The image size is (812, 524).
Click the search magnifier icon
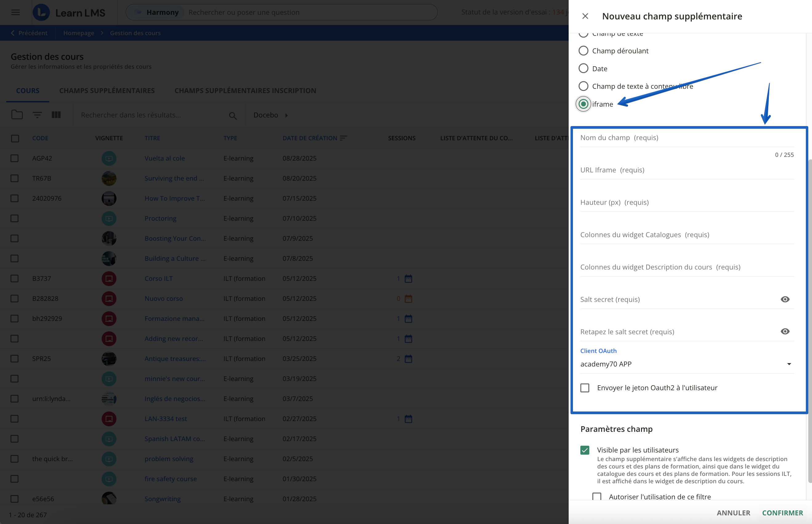[x=233, y=116]
